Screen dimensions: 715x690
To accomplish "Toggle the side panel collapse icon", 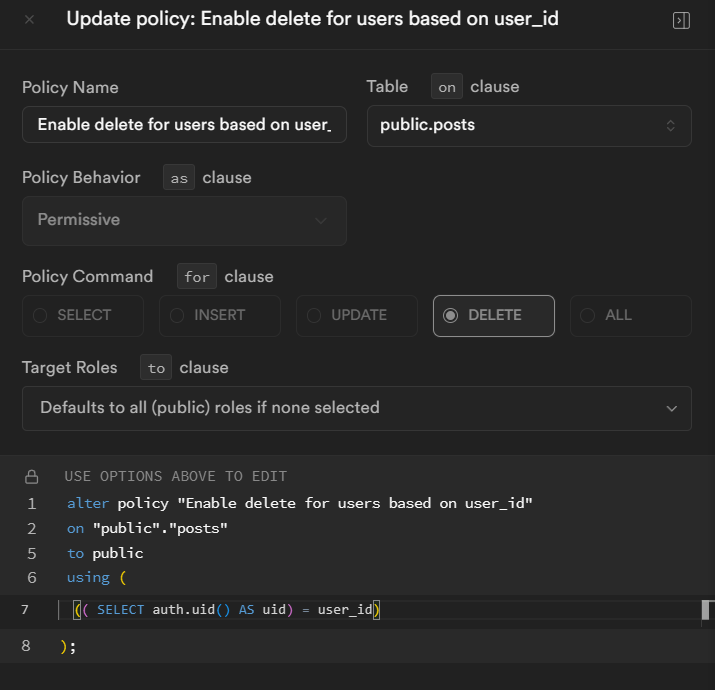I will (x=681, y=21).
